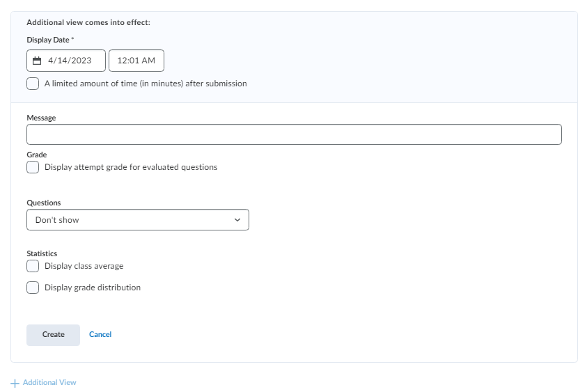This screenshot has height=392, width=587.
Task: Toggle the Display class average checkbox
Action: 33,266
